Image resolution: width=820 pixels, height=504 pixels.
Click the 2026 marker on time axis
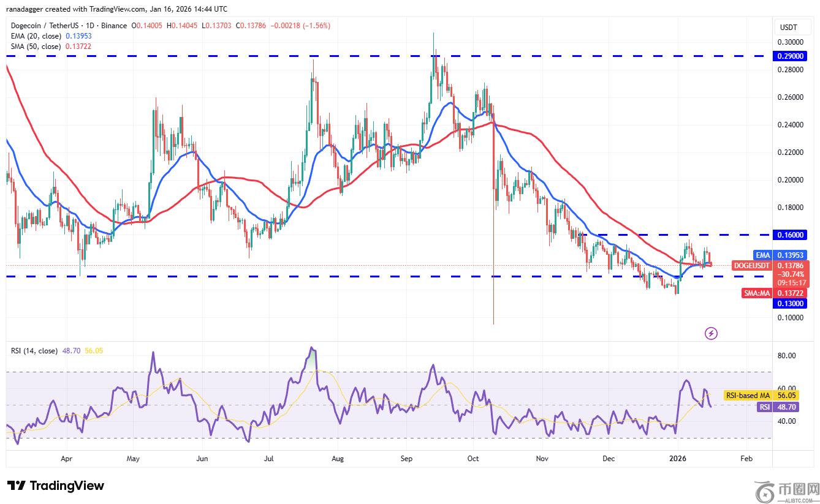[677, 458]
